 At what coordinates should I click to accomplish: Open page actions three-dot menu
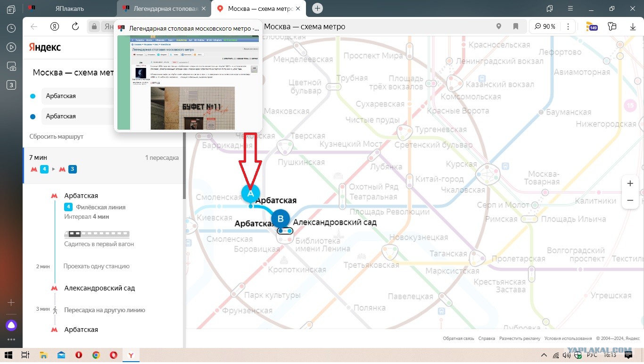coord(569,26)
